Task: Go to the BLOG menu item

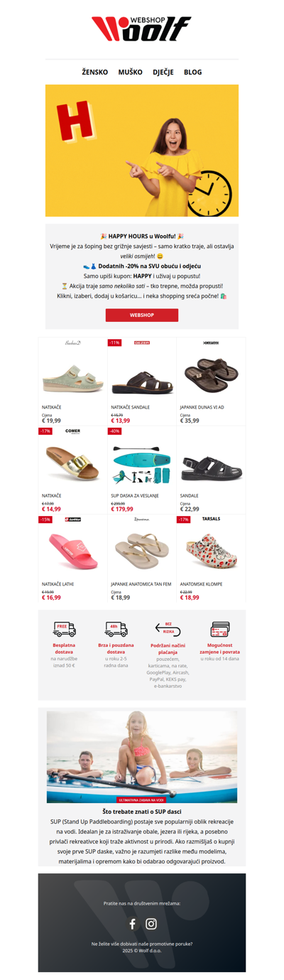Action: [x=193, y=72]
